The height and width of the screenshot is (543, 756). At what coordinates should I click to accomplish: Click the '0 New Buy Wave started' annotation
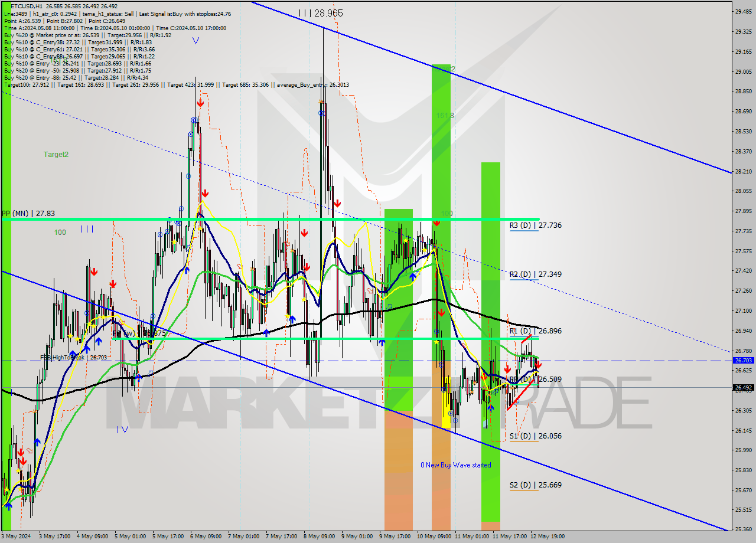tap(455, 465)
